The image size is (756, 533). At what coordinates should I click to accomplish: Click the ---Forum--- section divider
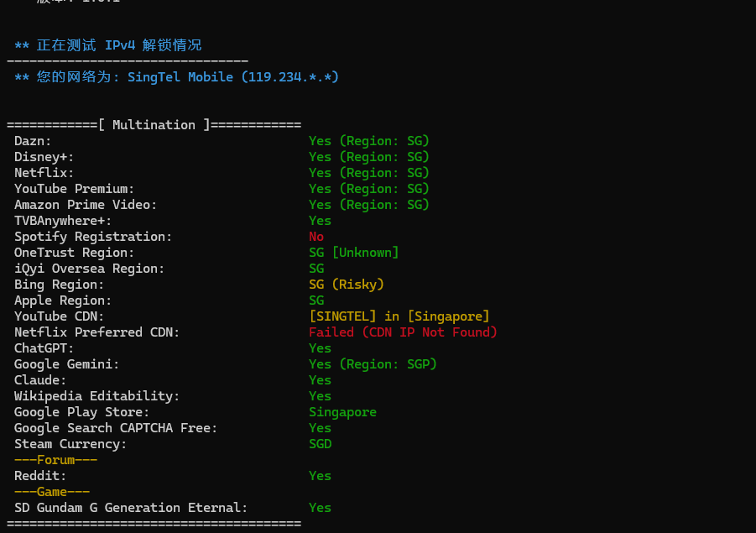55,460
